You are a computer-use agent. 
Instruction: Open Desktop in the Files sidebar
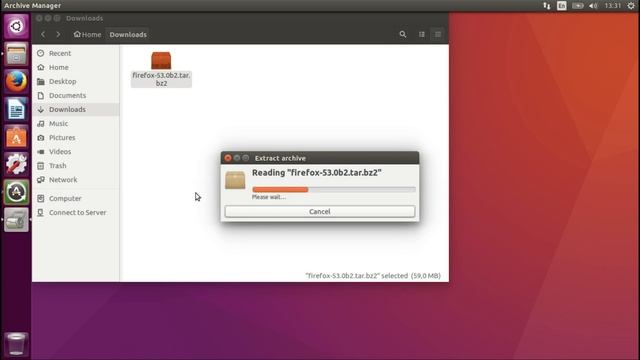pos(76,81)
